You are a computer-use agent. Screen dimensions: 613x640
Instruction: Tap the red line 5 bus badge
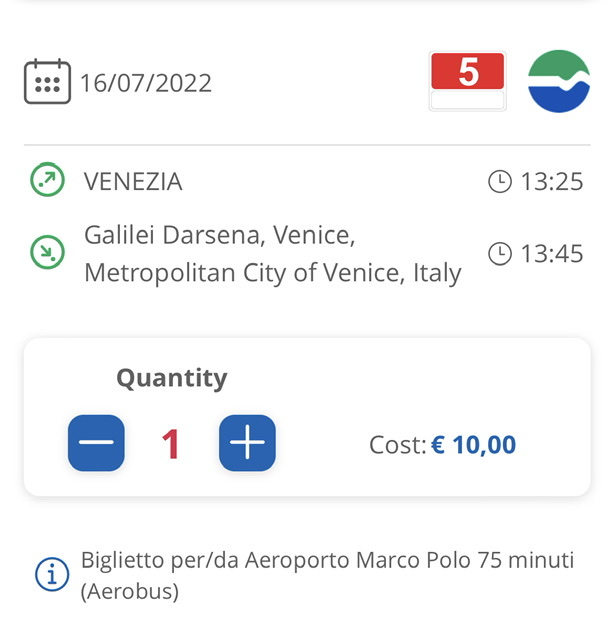[x=467, y=81]
